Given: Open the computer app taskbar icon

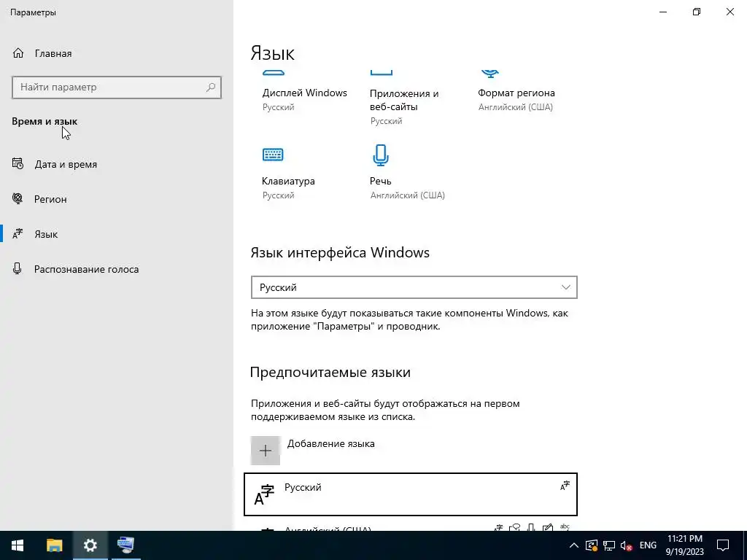Looking at the screenshot, I should 125,545.
